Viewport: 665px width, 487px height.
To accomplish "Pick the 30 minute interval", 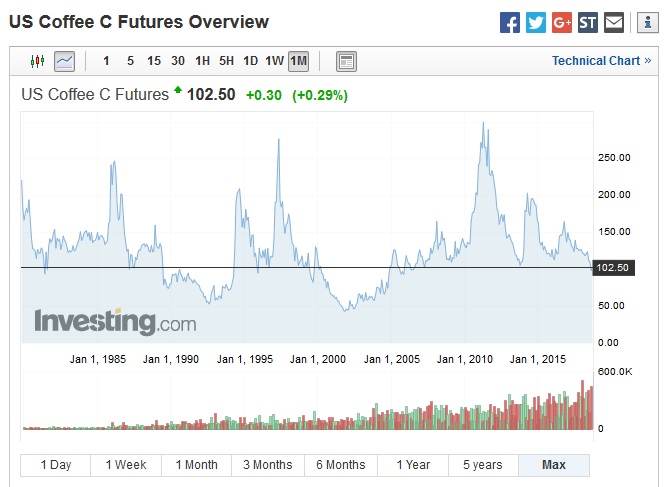I will coord(178,61).
